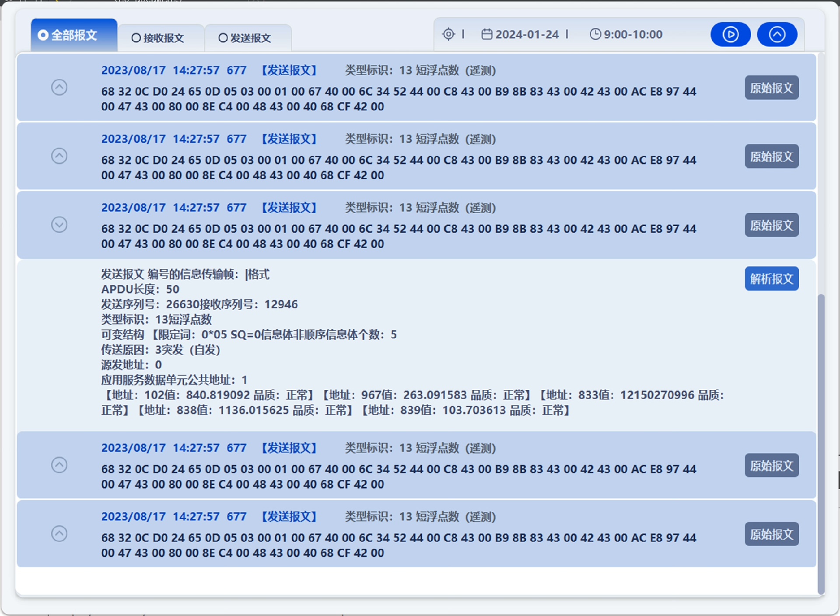840x616 pixels.
Task: Click the 【发送报文】 label in the second row
Action: [x=289, y=139]
